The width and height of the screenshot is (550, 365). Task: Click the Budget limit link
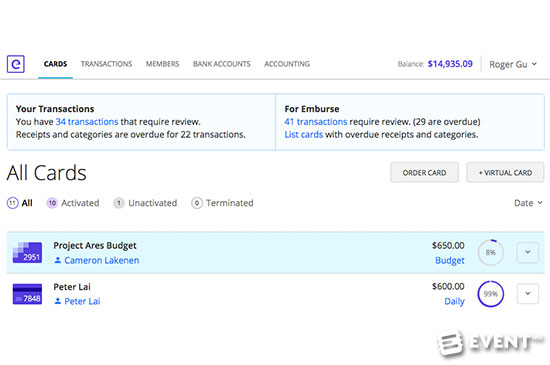click(x=450, y=261)
